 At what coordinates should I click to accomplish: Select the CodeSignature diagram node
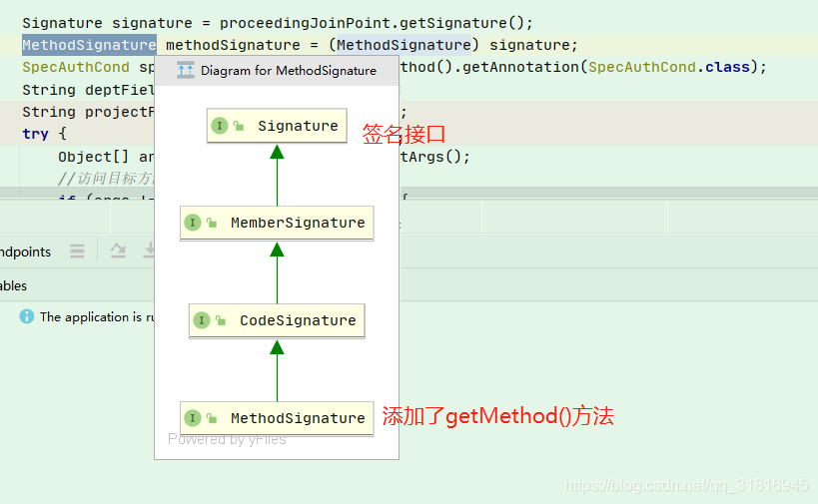coord(277,320)
